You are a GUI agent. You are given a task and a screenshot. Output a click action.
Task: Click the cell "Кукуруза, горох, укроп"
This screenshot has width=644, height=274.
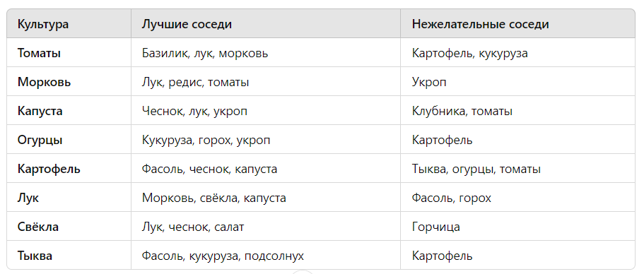point(206,141)
